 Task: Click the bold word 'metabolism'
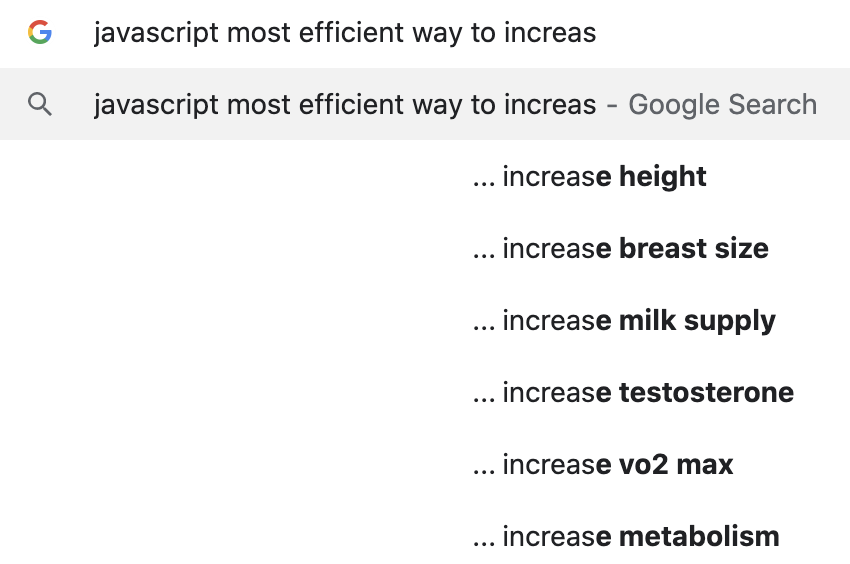[699, 536]
